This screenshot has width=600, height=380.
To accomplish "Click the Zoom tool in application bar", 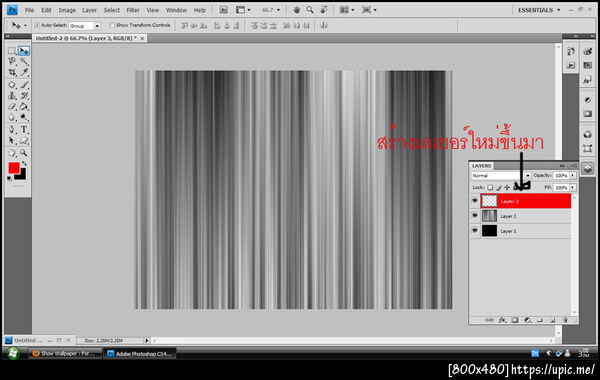I will (310, 10).
